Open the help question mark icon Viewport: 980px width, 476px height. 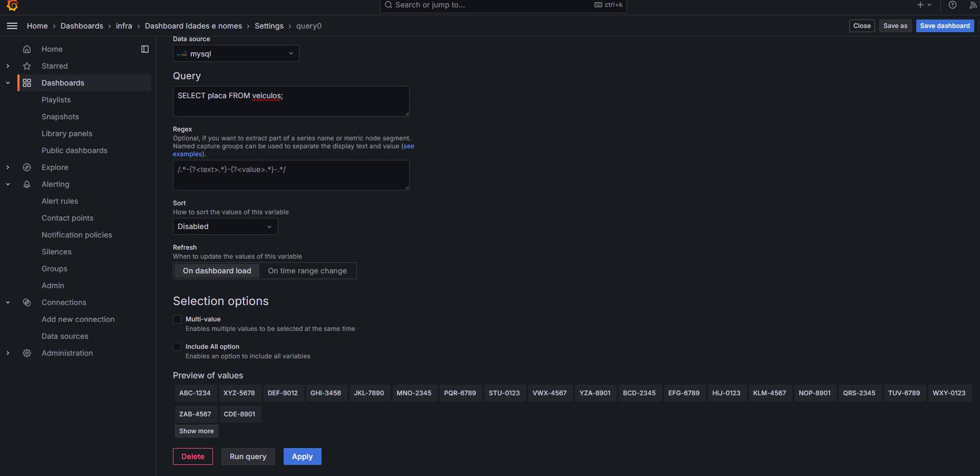953,5
